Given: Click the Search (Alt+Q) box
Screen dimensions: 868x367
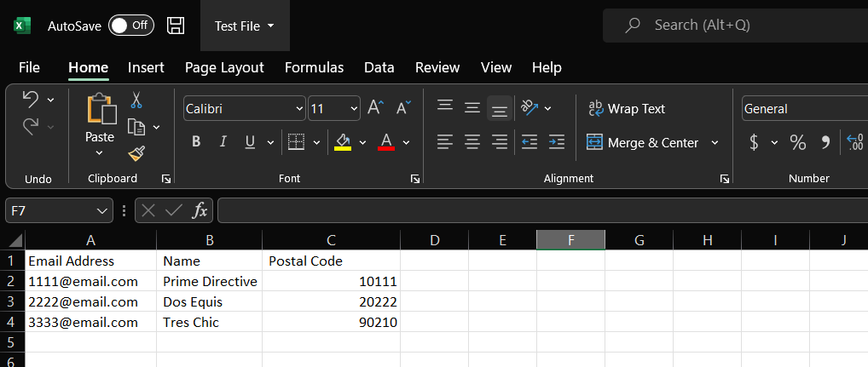Looking at the screenshot, I should pyautogui.click(x=733, y=26).
